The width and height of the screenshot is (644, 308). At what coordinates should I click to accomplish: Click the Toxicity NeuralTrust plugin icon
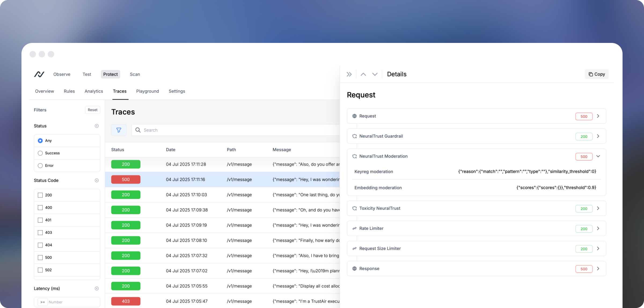pyautogui.click(x=354, y=208)
